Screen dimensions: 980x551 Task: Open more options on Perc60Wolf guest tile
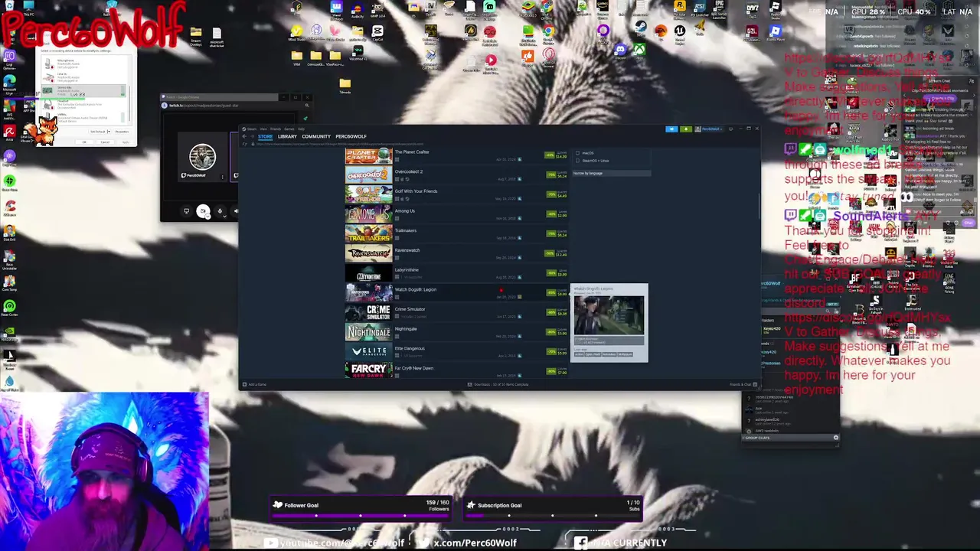click(x=224, y=175)
